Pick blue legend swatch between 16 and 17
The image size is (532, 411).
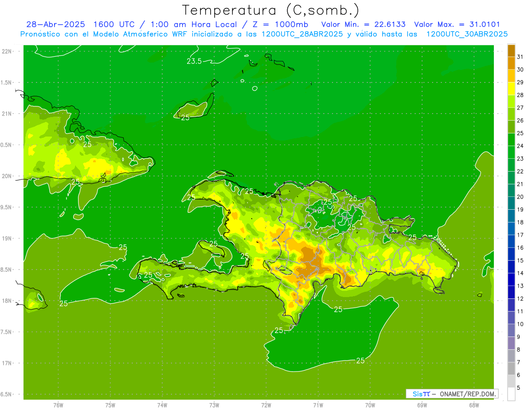511,241
